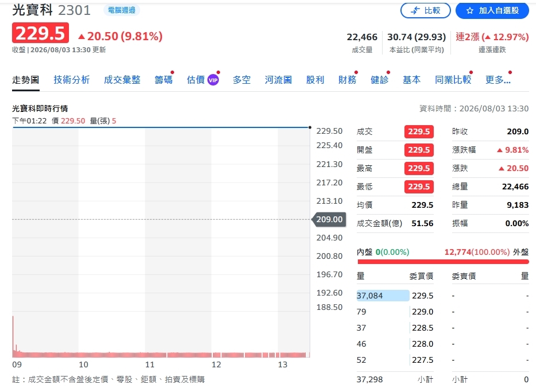This screenshot has height=392, width=536.
Task: Click the 加入自選股 button
Action: pyautogui.click(x=492, y=10)
